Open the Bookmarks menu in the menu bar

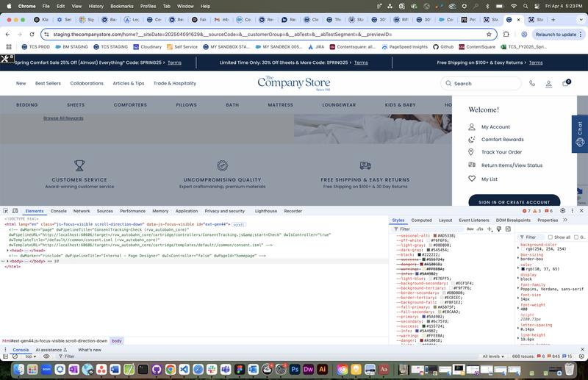pos(122,6)
